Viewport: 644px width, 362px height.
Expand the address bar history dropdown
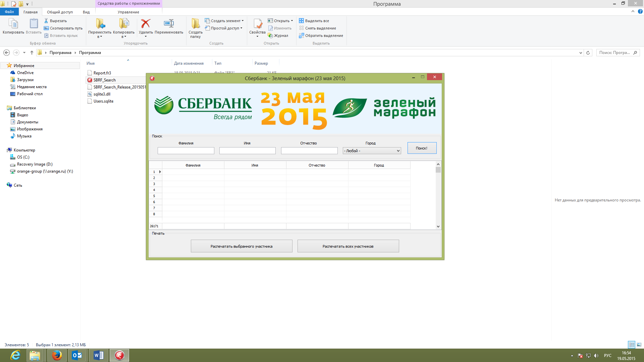(581, 53)
